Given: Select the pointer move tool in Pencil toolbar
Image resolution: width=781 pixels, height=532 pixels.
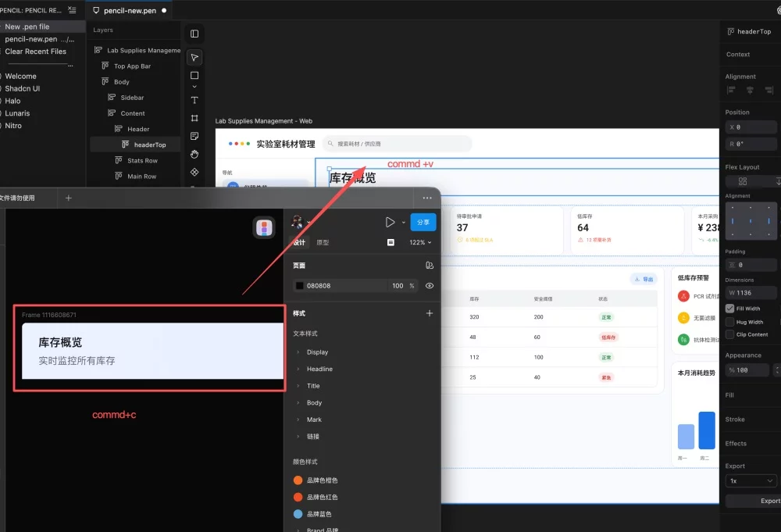Looking at the screenshot, I should (194, 57).
